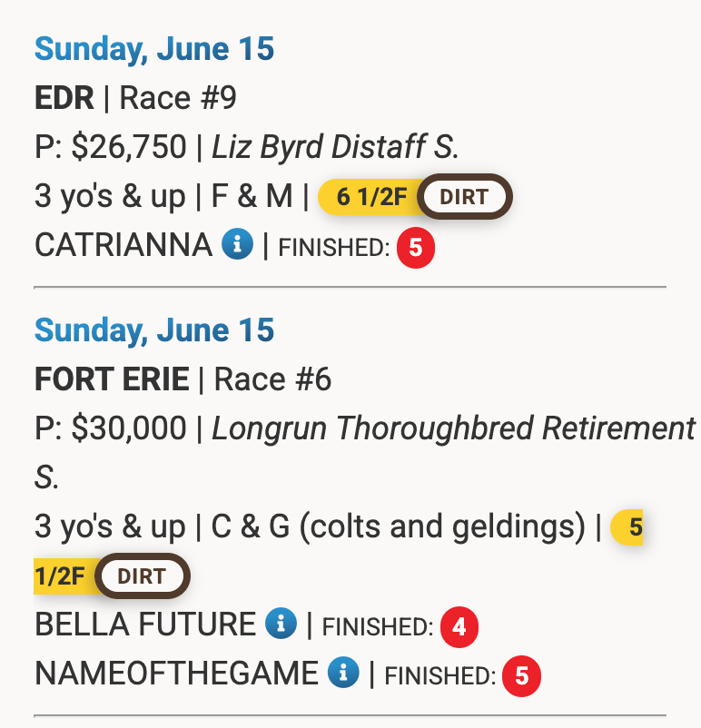The width and height of the screenshot is (701, 728).
Task: Select the DIRT surface badge in EDR race
Action: click(x=465, y=197)
